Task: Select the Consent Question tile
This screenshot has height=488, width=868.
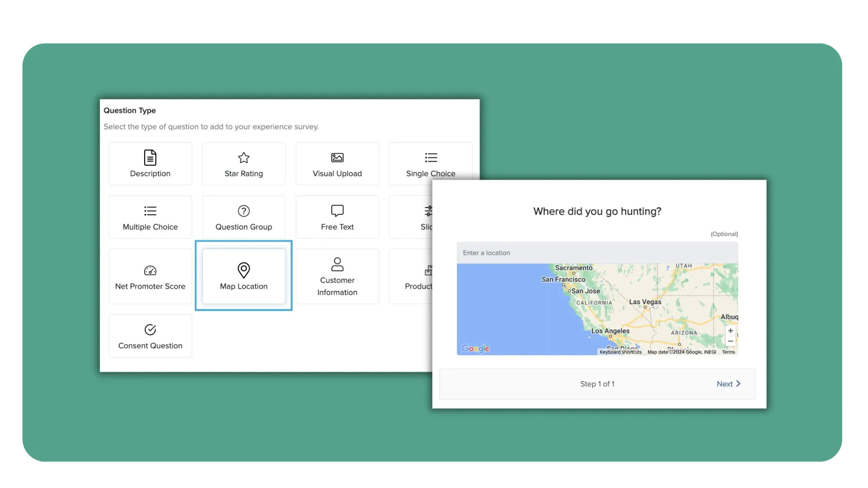Action: pyautogui.click(x=150, y=336)
